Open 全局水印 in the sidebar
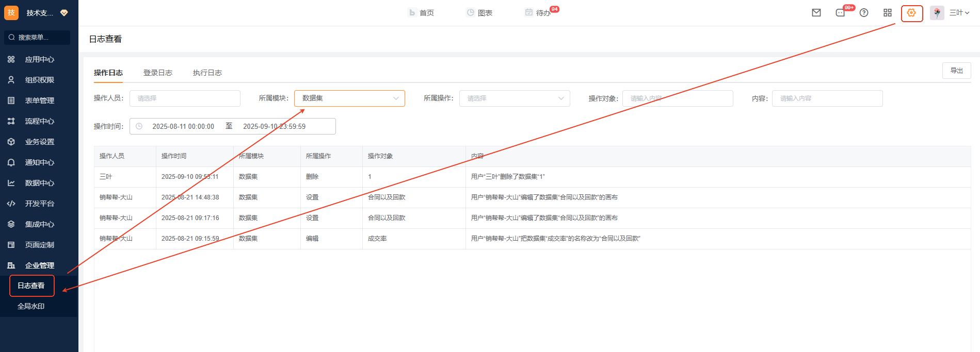 [31, 306]
